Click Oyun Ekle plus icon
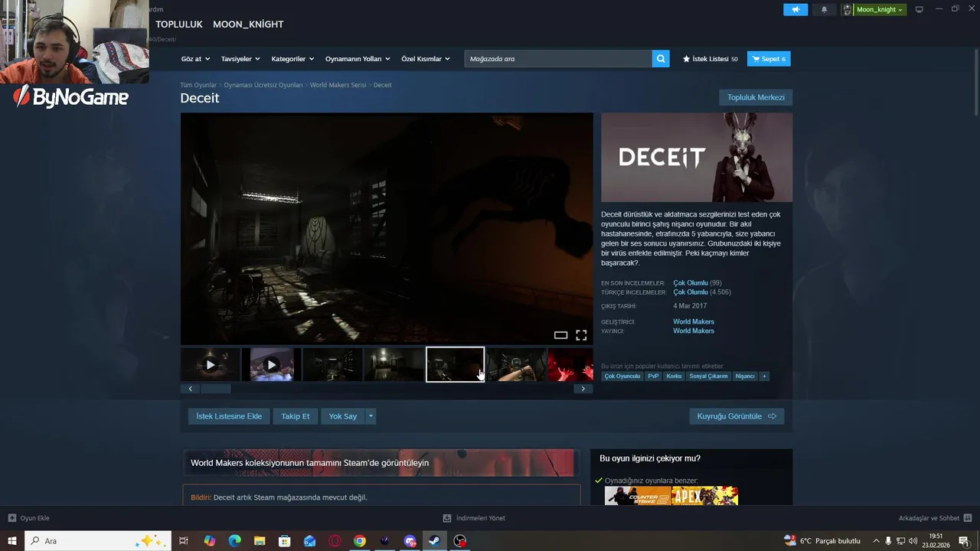Viewport: 980px width, 551px height. [x=11, y=518]
